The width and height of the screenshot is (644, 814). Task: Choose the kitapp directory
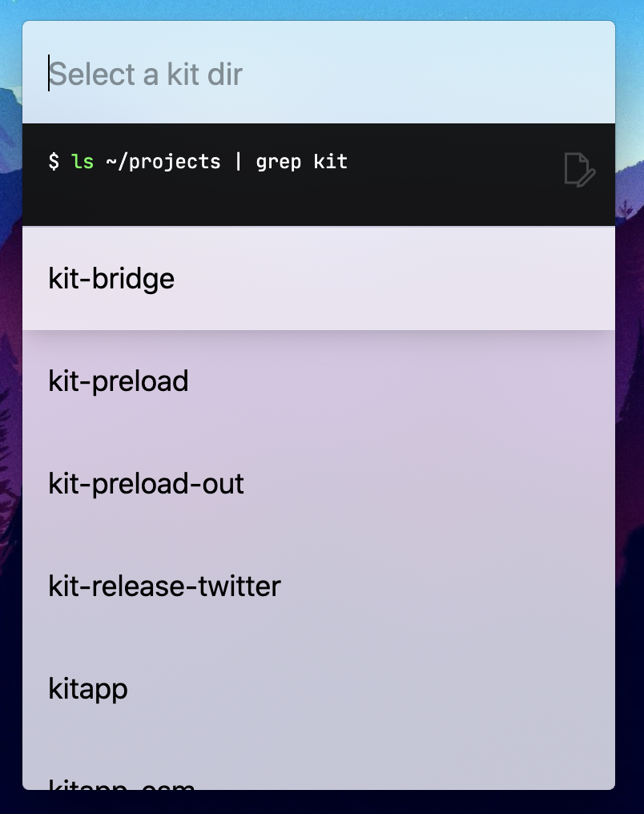pyautogui.click(x=319, y=688)
